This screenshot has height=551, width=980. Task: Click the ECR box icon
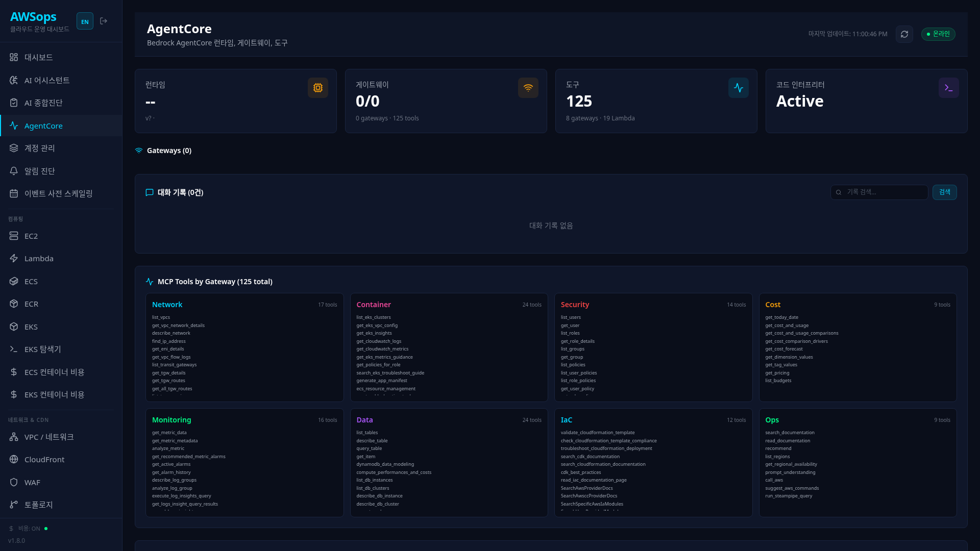[x=14, y=304]
